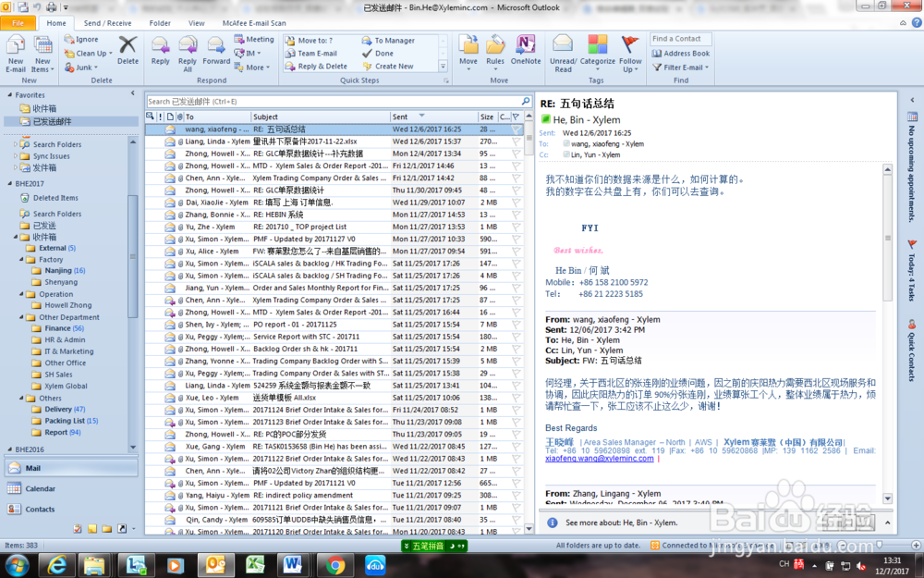Sort the list by Subject column

pyautogui.click(x=321, y=117)
